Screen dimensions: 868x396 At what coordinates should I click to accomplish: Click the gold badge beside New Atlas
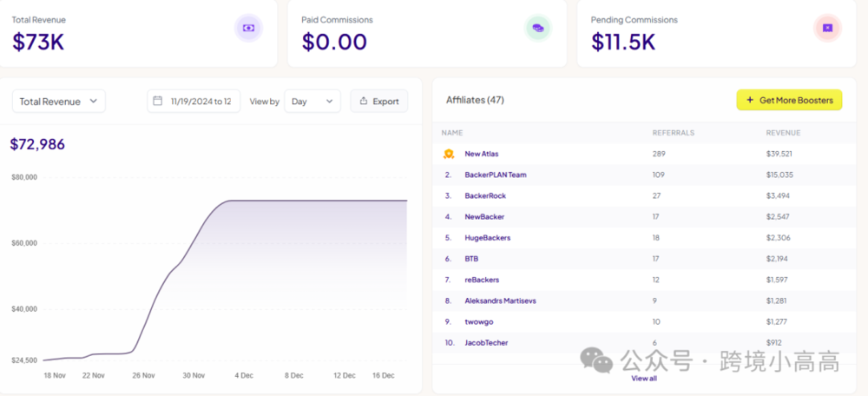(x=449, y=154)
